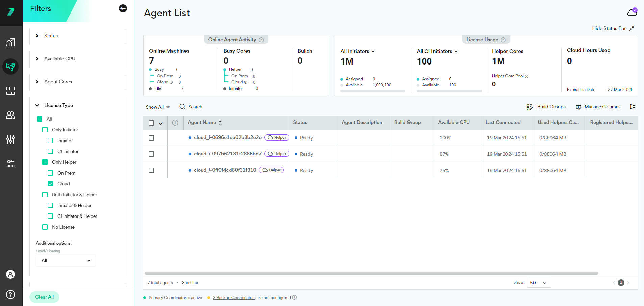644x306 pixels.
Task: Click the Clear All button
Action: (44, 297)
